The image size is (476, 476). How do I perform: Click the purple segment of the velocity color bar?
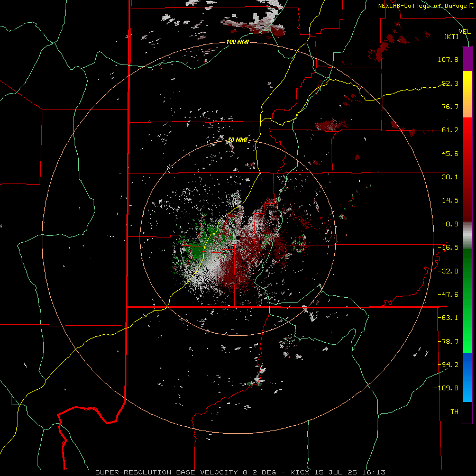467,59
